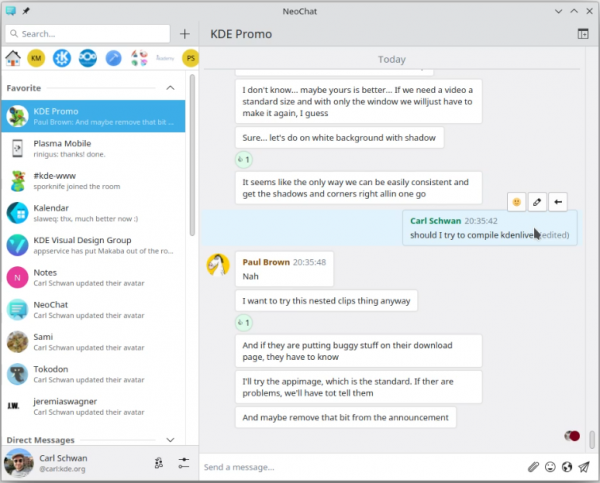Image resolution: width=600 pixels, height=483 pixels.
Task: Toggle the thumbs-up reaction under shadow message
Action: click(243, 160)
